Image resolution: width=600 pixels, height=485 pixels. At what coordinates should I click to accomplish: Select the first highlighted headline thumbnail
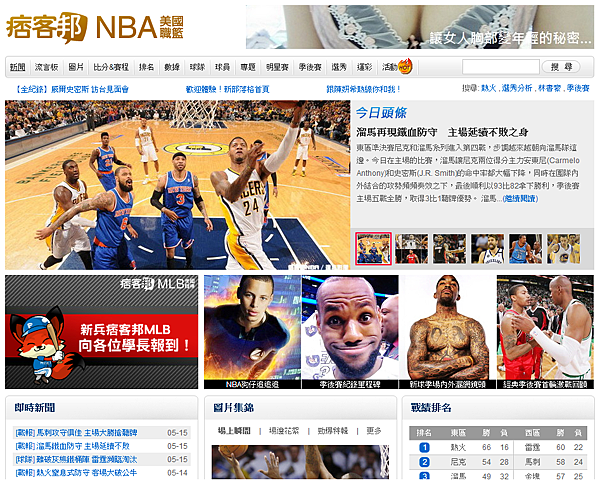point(373,249)
